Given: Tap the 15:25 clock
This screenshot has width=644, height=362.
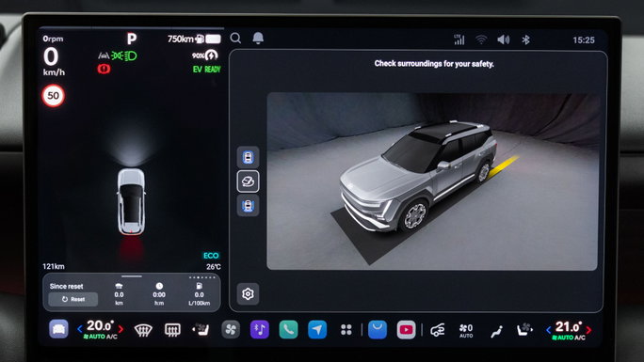Looking at the screenshot, I should point(584,39).
